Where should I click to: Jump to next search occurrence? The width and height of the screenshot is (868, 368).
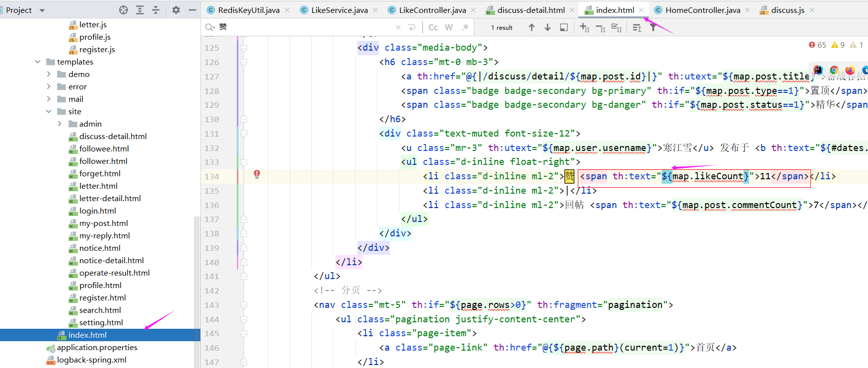(548, 27)
